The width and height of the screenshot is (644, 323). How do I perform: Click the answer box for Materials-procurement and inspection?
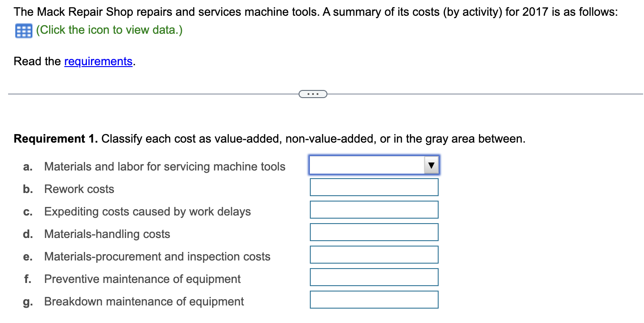coord(374,254)
